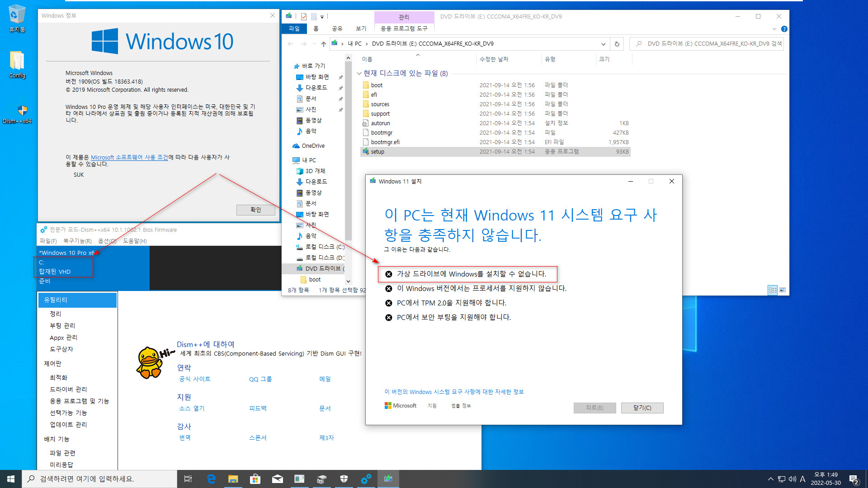The height and width of the screenshot is (488, 868).
Task: Open Microsoft software license terms link
Action: pos(129,157)
